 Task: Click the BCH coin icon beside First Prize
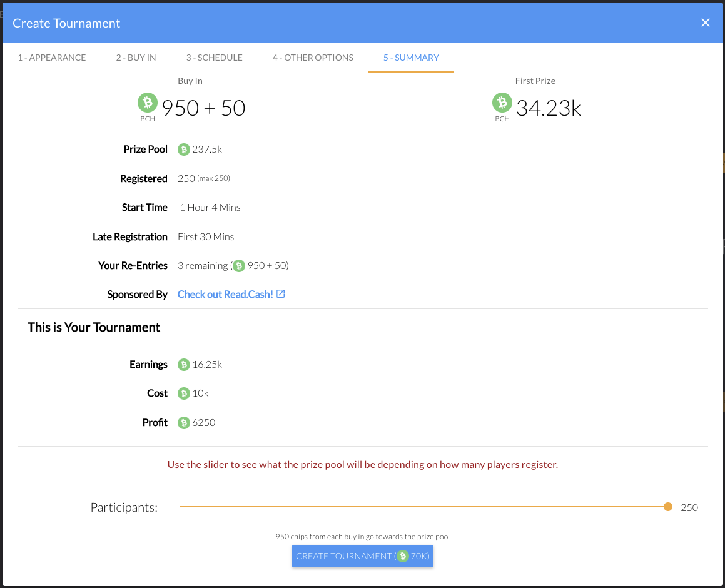pos(502,103)
